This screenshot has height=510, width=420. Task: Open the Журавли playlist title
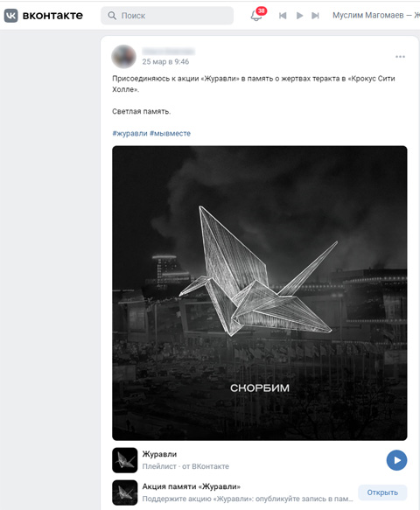click(x=159, y=454)
